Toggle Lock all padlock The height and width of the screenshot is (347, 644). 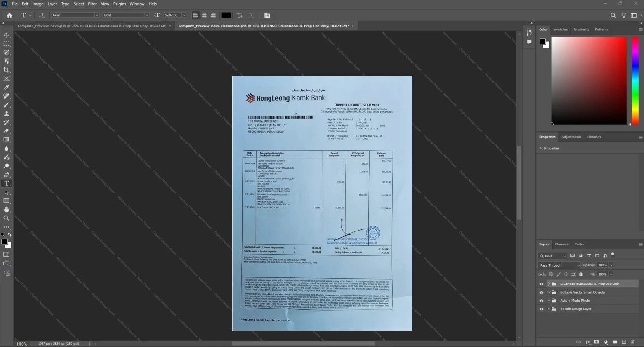(580, 274)
